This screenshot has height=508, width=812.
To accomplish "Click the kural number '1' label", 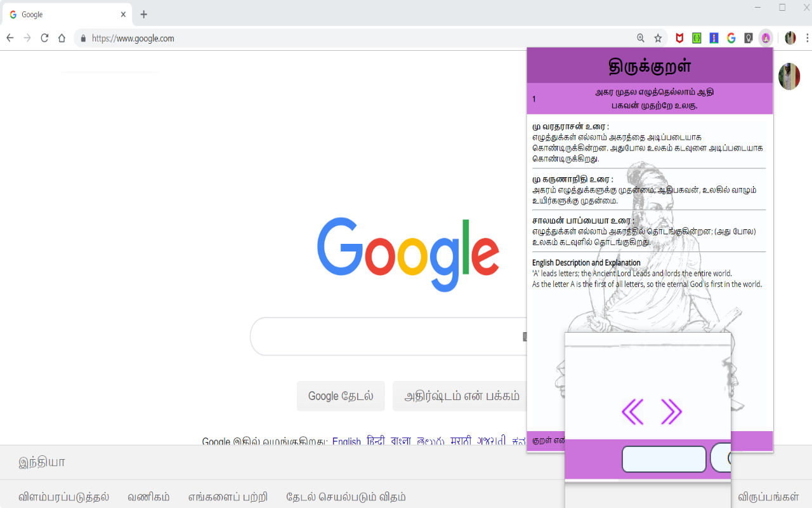I will [534, 98].
